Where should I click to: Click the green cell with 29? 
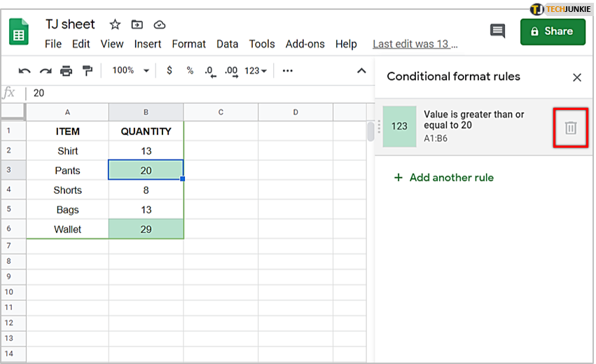146,229
